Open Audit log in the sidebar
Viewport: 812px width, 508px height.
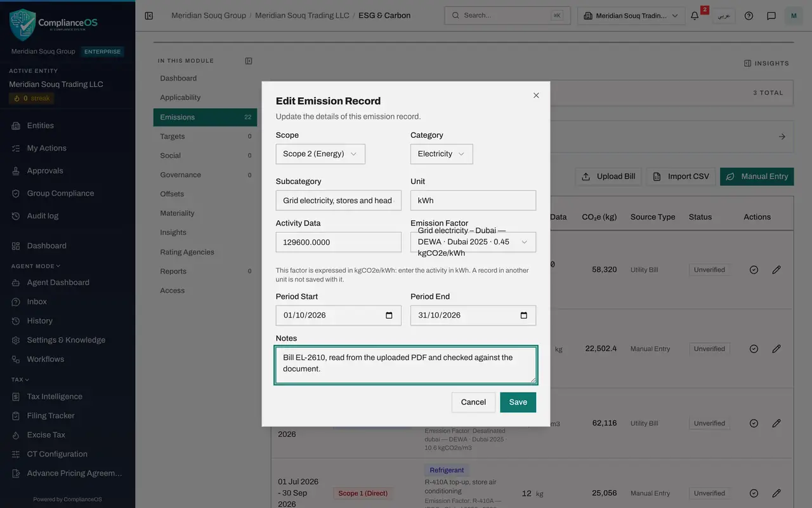click(43, 216)
